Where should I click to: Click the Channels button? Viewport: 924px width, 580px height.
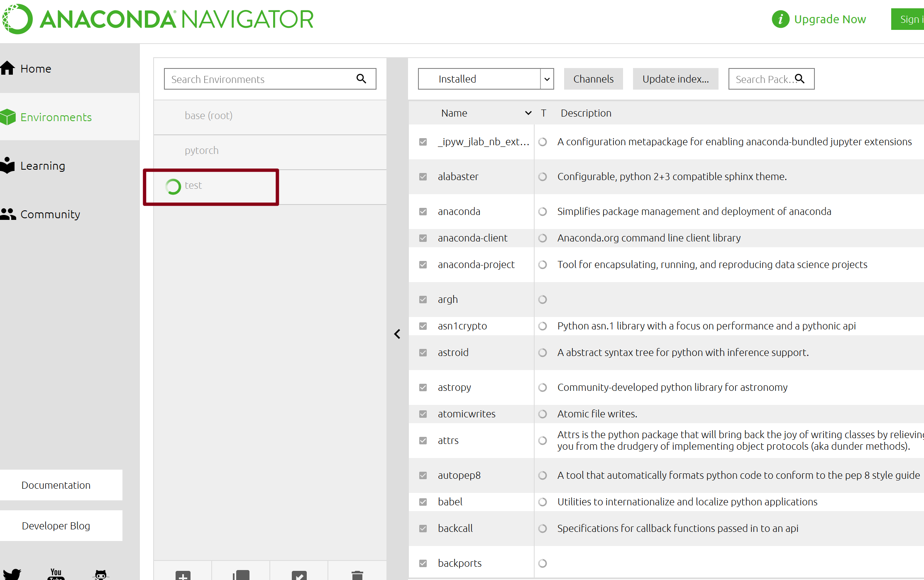[x=593, y=79]
